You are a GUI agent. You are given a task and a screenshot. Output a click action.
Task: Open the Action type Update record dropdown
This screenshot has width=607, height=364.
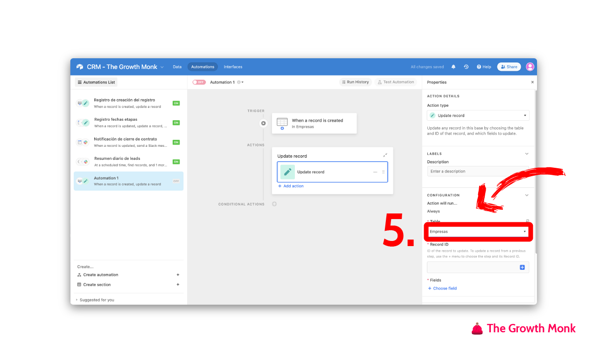(478, 115)
